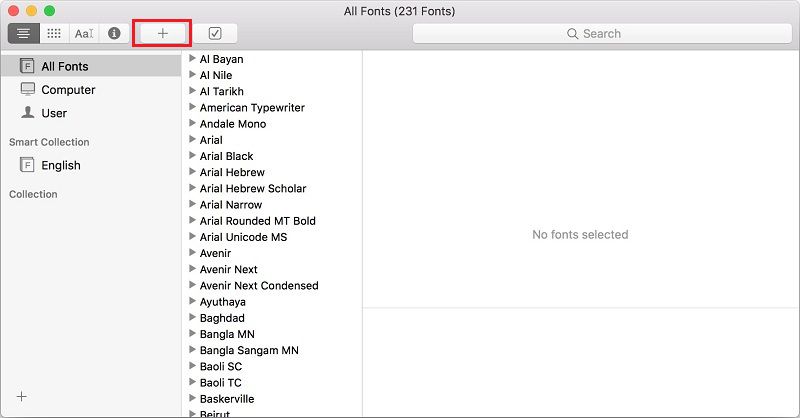
Task: Expand the Arial font family
Action: point(192,140)
